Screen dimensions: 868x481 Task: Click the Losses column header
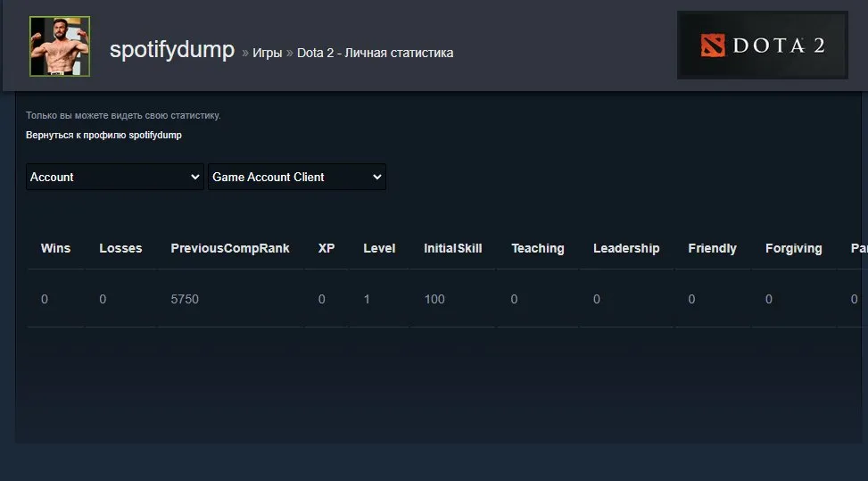(x=120, y=248)
